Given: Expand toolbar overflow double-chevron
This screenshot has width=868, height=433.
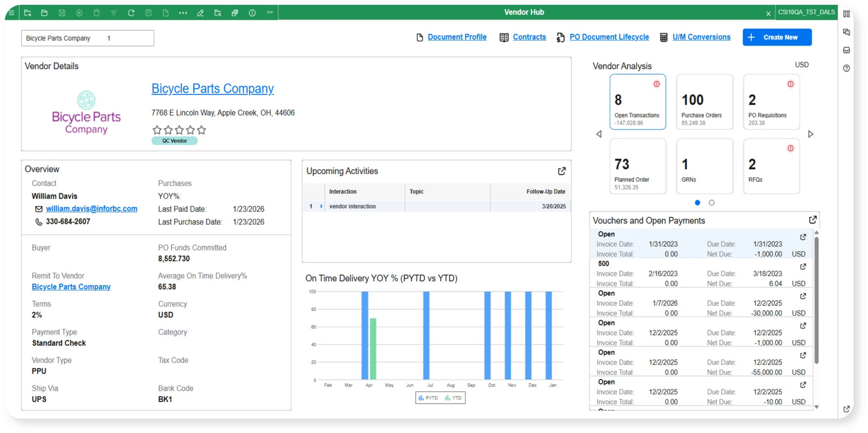Looking at the screenshot, I should coord(270,12).
